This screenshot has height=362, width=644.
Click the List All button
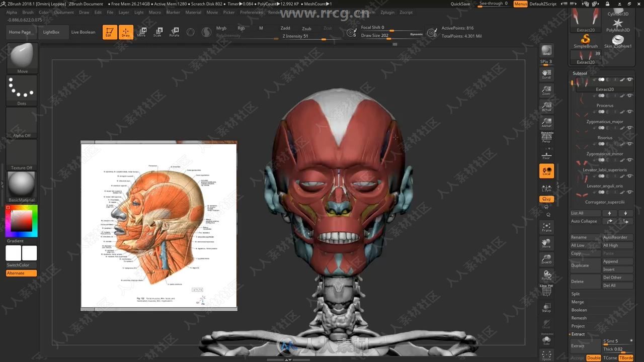click(586, 213)
